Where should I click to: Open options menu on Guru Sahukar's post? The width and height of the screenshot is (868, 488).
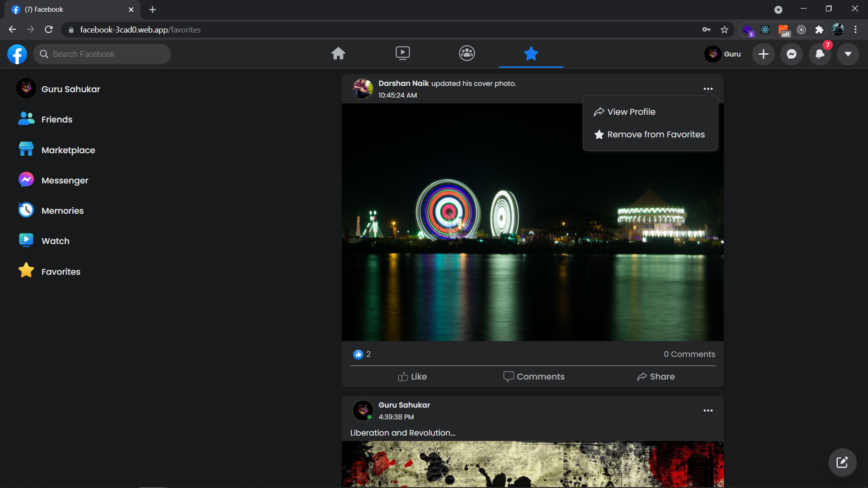[708, 411]
